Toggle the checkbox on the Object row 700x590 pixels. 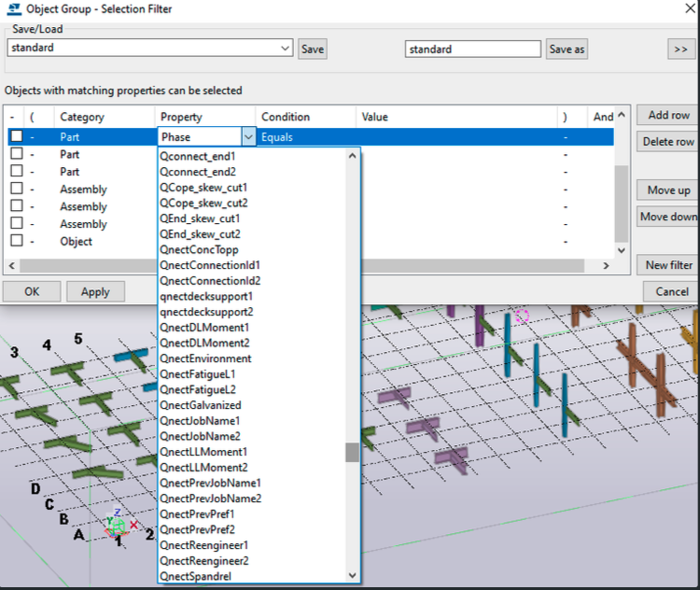pos(17,242)
